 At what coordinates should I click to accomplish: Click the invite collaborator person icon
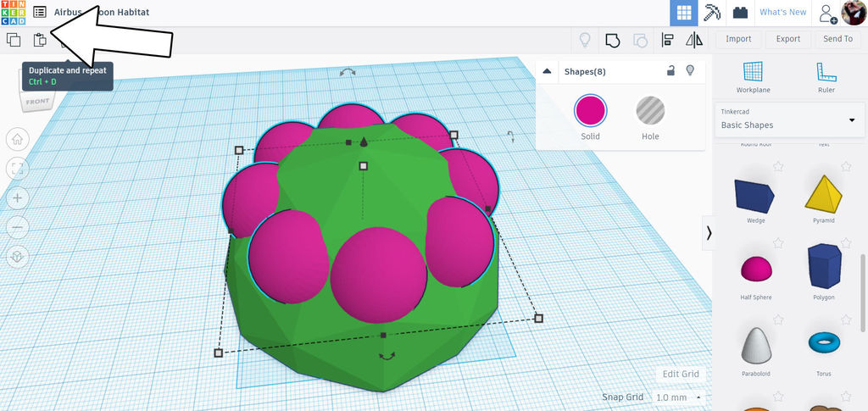coord(828,14)
